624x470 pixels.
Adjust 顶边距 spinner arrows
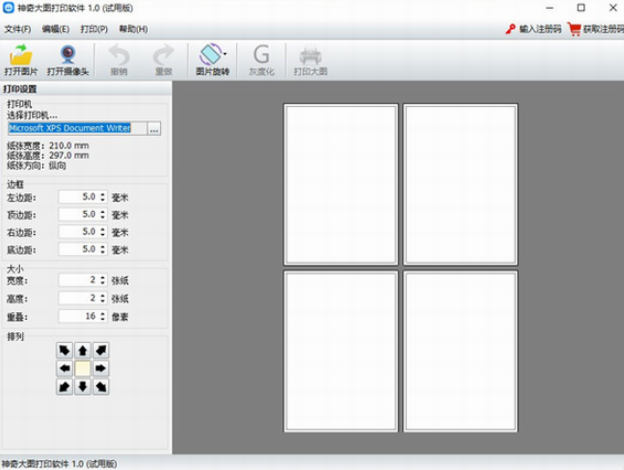[x=103, y=215]
